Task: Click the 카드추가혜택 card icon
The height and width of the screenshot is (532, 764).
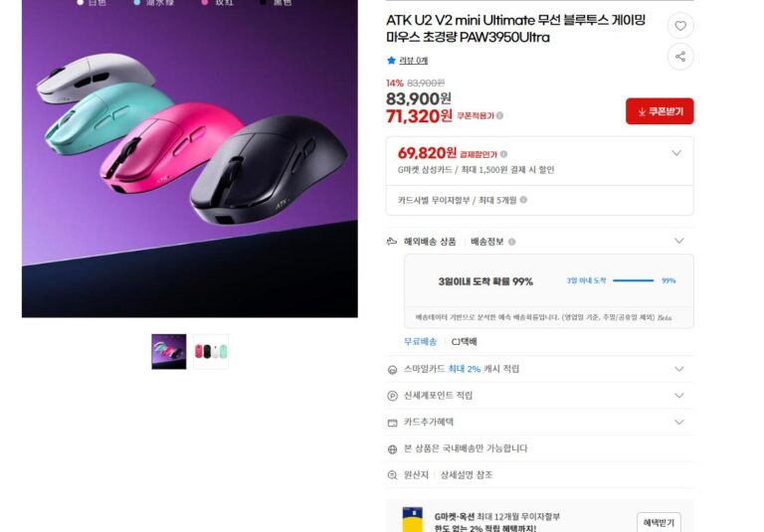Action: 392,423
